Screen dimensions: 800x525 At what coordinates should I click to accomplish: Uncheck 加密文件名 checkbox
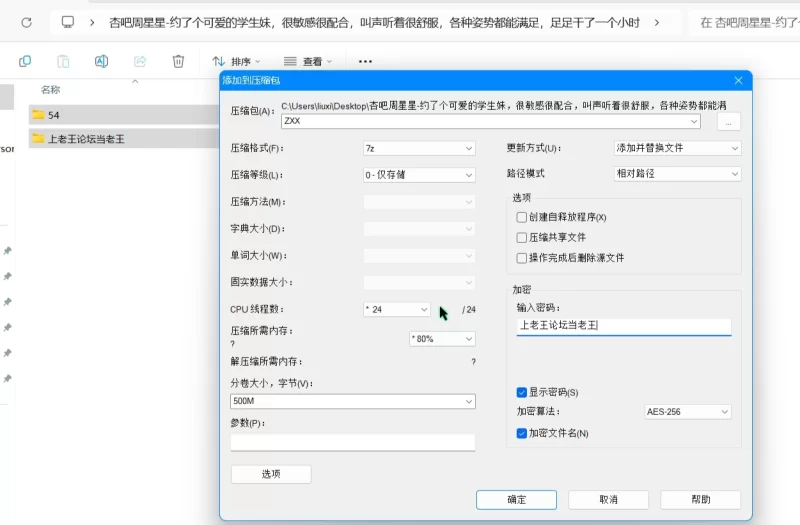(x=521, y=433)
